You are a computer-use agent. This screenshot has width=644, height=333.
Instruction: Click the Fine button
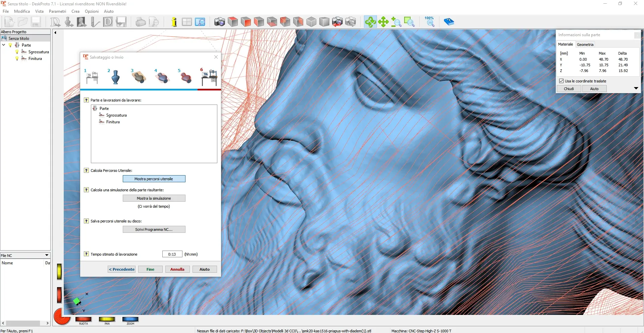150,269
